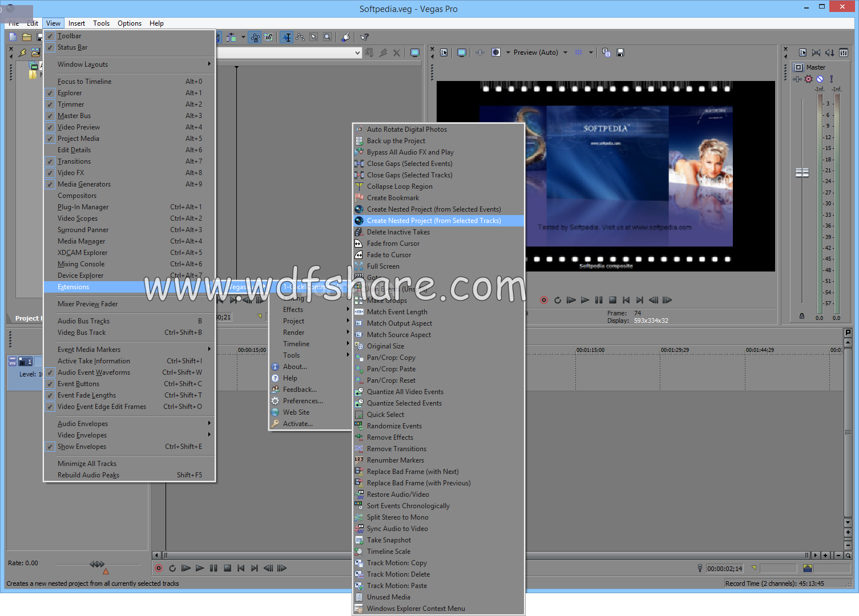Toggle Status Bar visibility in View menu
This screenshot has height=616, width=859.
click(130, 47)
